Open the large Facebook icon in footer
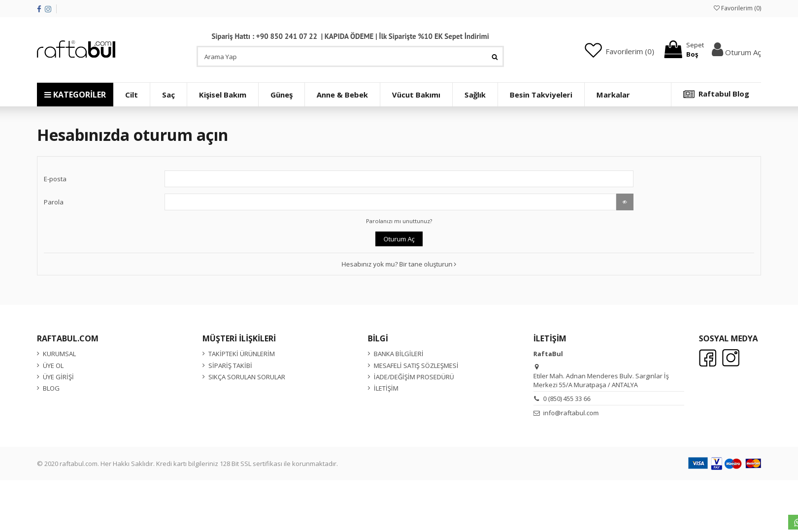Screen dimensions: 798x532 [x=707, y=358]
